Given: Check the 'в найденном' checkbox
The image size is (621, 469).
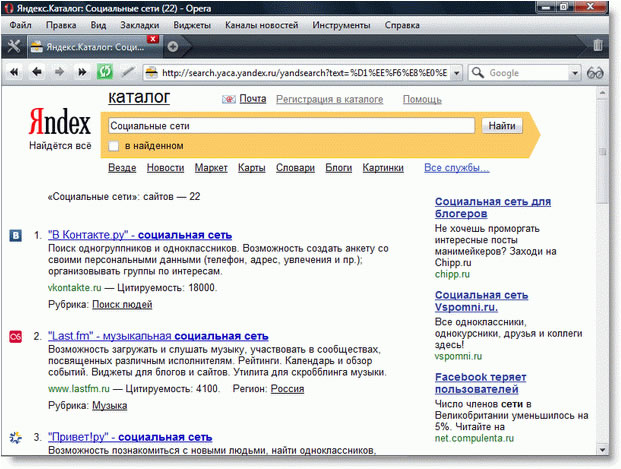Looking at the screenshot, I should (x=114, y=146).
